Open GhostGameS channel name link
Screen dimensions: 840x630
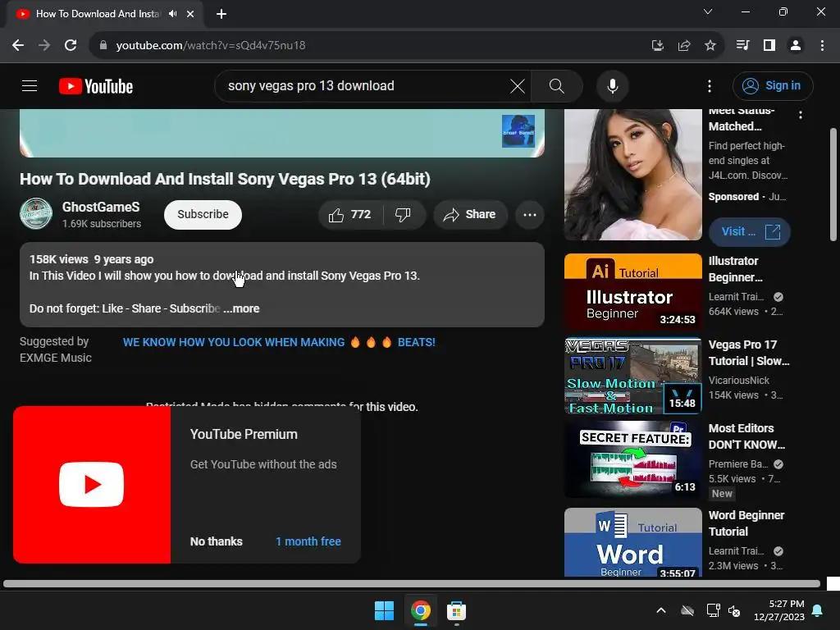(101, 207)
